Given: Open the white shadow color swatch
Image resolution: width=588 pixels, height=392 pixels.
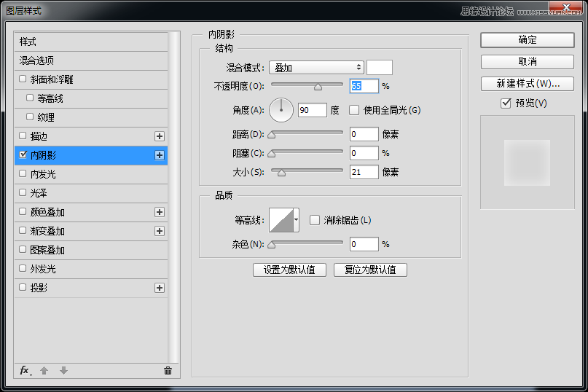Looking at the screenshot, I should (x=380, y=68).
